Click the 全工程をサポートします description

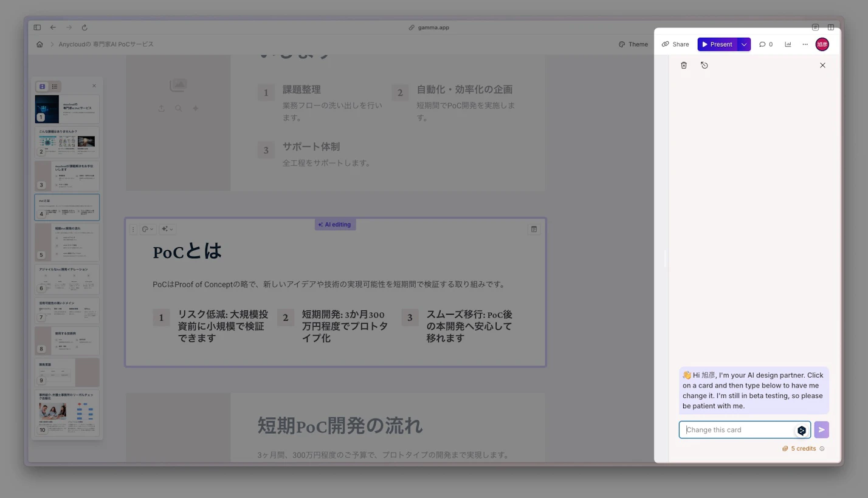tap(327, 163)
